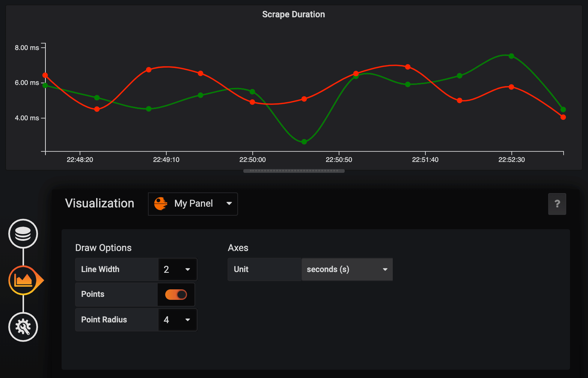The height and width of the screenshot is (378, 588).
Task: Open the Line Width dropdown
Action: pyautogui.click(x=178, y=269)
